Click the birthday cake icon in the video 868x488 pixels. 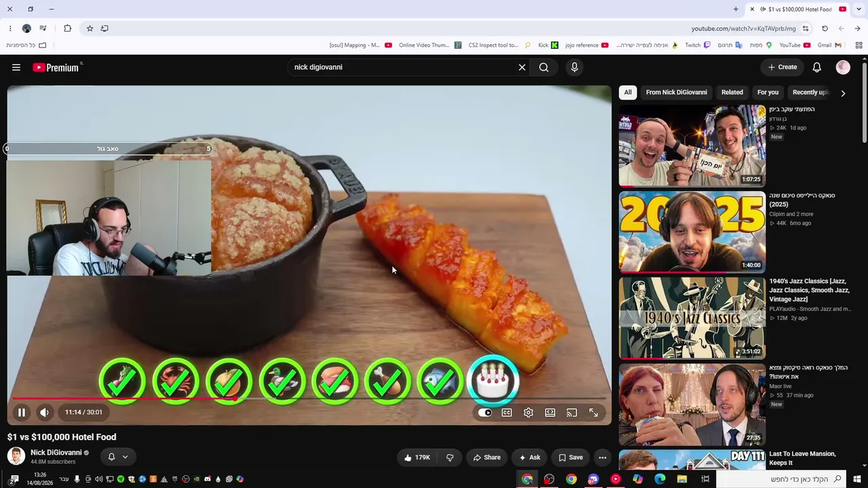coord(493,381)
